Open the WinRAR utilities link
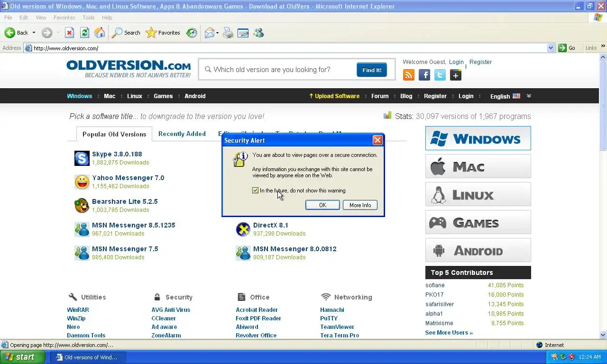Image resolution: width=607 pixels, height=364 pixels. pyautogui.click(x=78, y=310)
